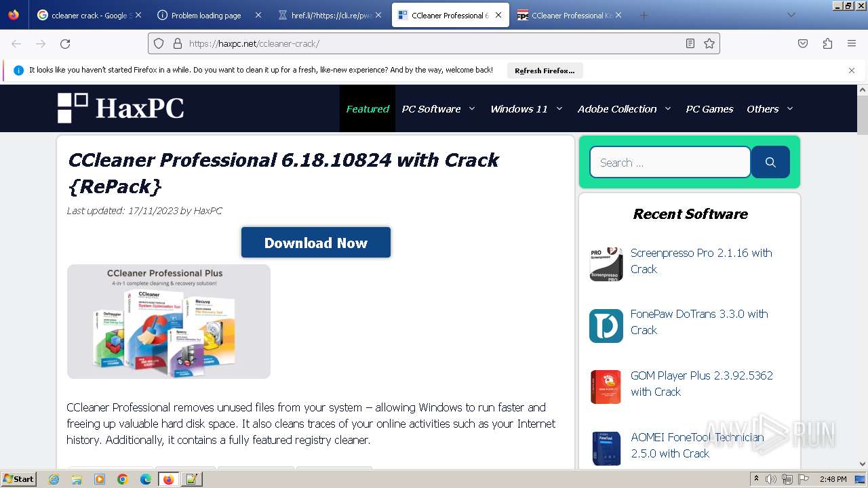Reload the page with the refresh icon

pos(65,43)
